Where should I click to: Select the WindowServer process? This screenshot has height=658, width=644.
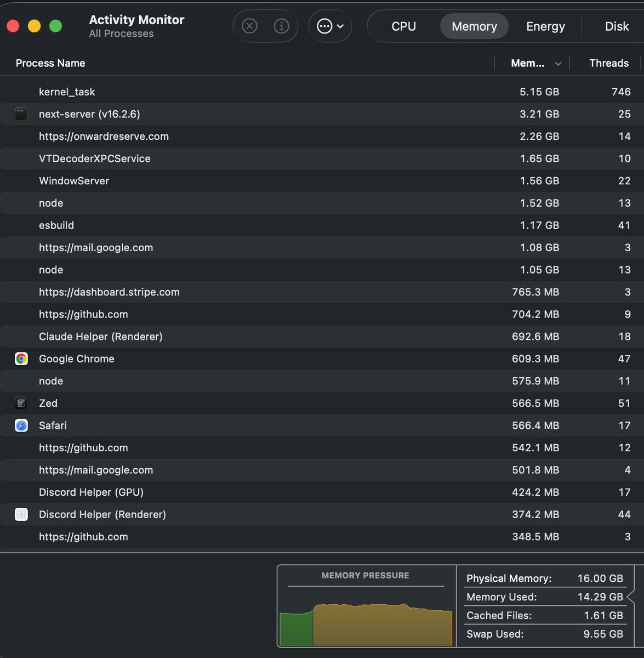322,180
